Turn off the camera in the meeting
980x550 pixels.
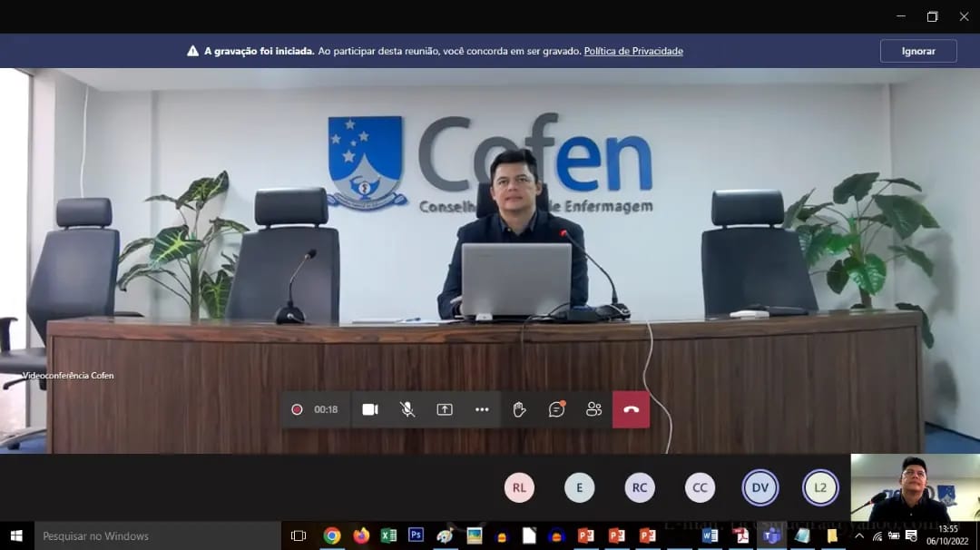click(370, 409)
